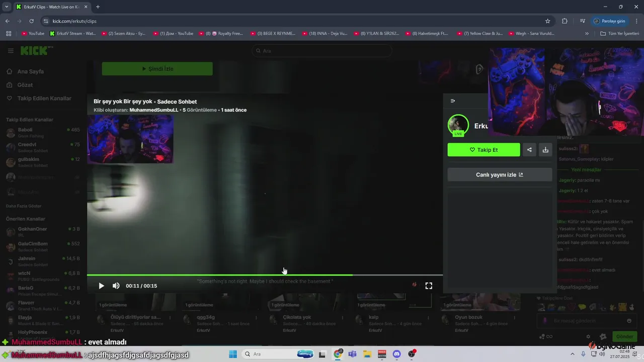Open recommended channel GokhanOner
The width and height of the screenshot is (644, 362).
click(43, 232)
